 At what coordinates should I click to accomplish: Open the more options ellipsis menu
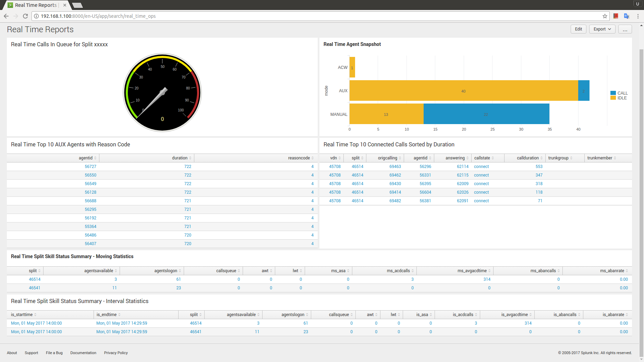[x=625, y=29]
